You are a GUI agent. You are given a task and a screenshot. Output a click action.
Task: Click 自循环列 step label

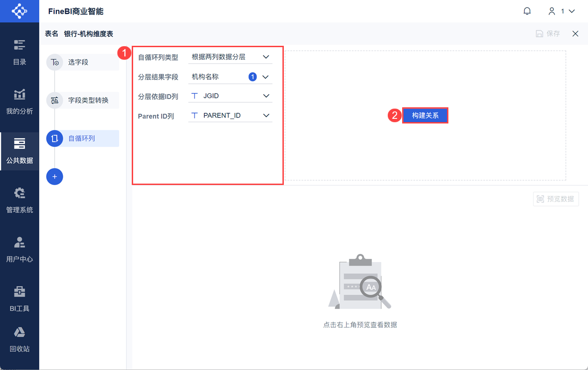point(81,138)
